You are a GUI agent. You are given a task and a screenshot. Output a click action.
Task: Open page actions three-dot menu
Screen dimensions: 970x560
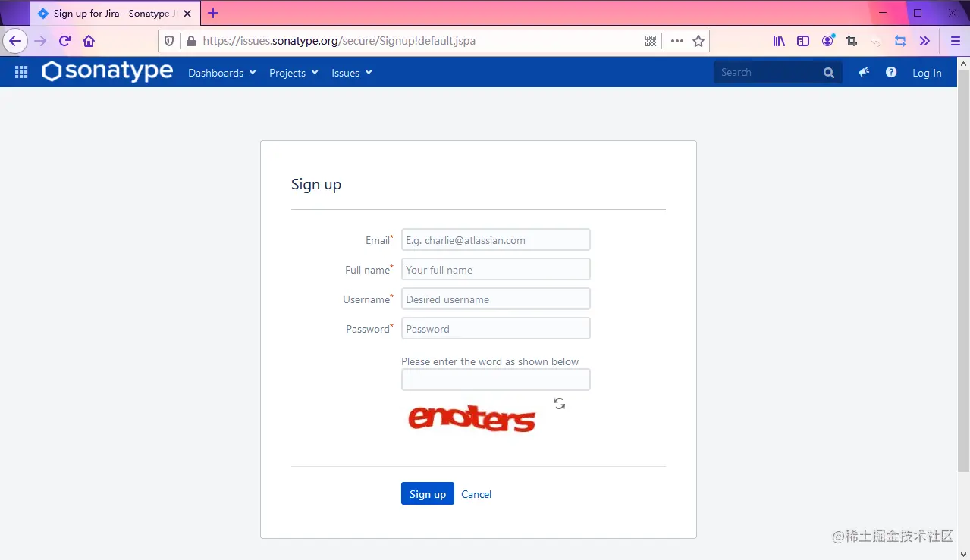point(676,41)
